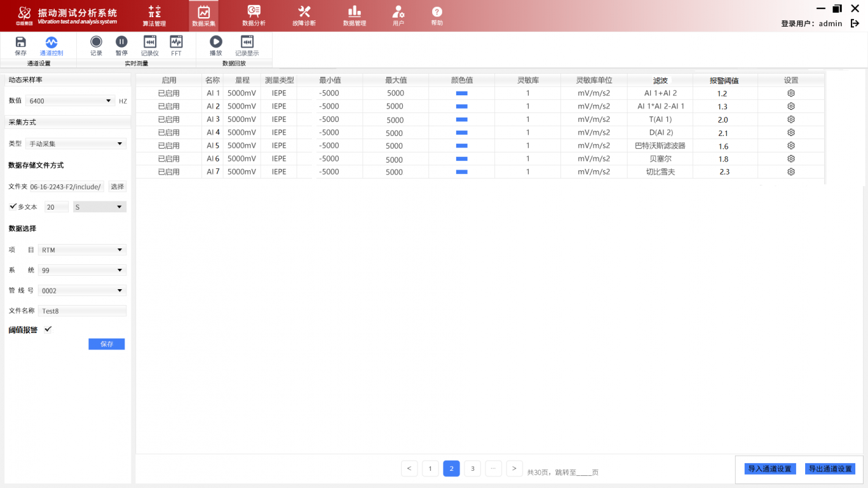The height and width of the screenshot is (488, 868).
Task: Click the filter cell T(AI 1)
Action: (660, 119)
